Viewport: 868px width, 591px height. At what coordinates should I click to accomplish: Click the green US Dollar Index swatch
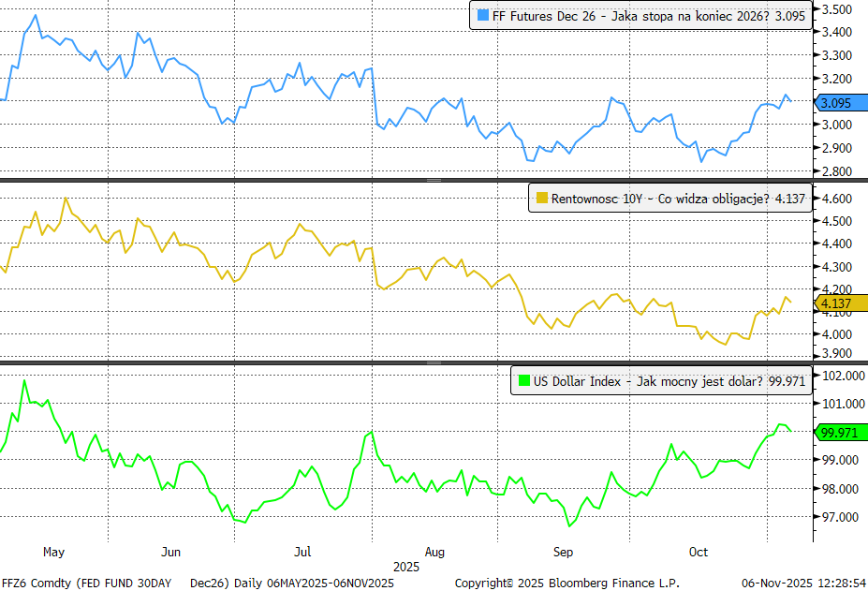tap(522, 381)
